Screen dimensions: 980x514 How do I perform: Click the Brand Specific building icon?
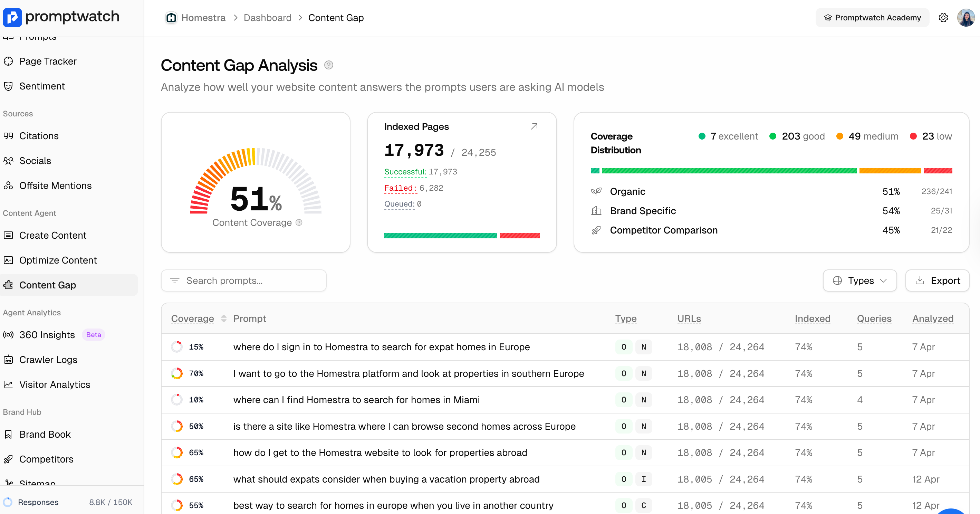tap(596, 211)
